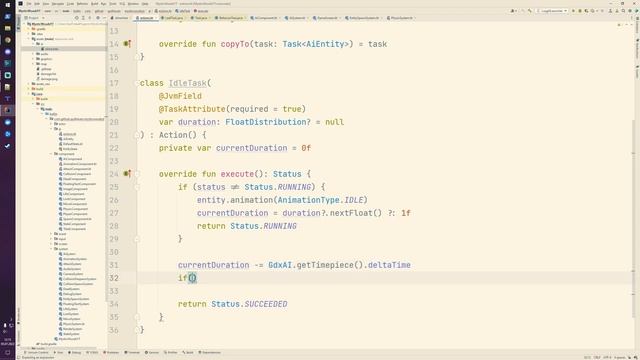
Task: Click the IdleTask class name on line 17
Action: click(x=187, y=83)
